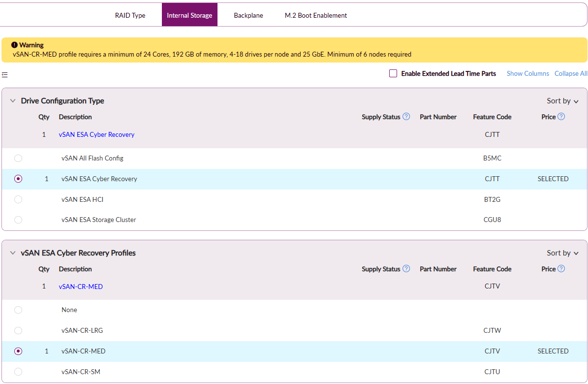This screenshot has width=588, height=384.
Task: Select the None profile radio button
Action: point(18,310)
